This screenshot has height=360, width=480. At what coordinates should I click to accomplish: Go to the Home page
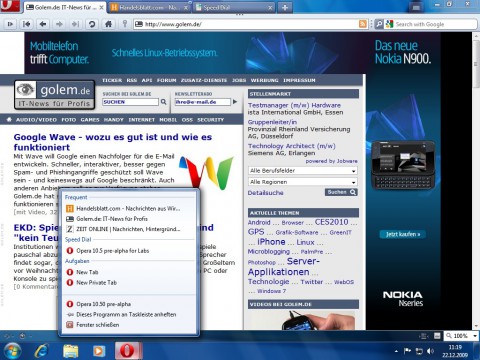[108, 24]
